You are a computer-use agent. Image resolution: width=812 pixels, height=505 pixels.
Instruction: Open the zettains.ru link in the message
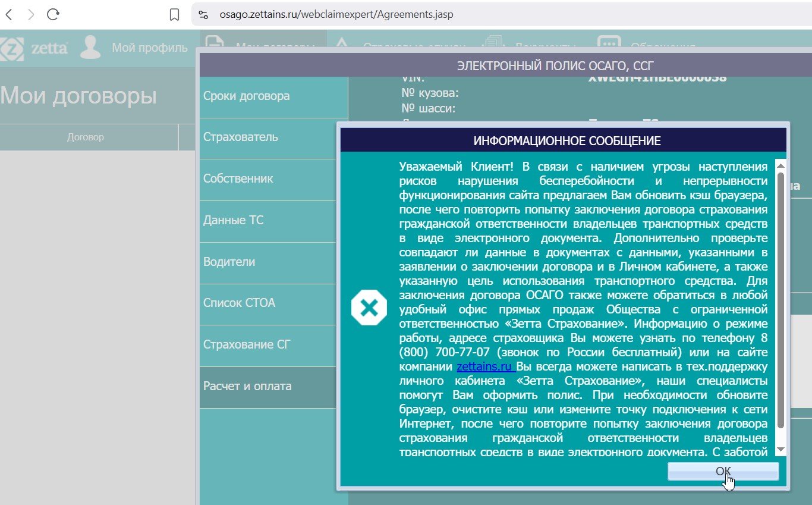485,366
